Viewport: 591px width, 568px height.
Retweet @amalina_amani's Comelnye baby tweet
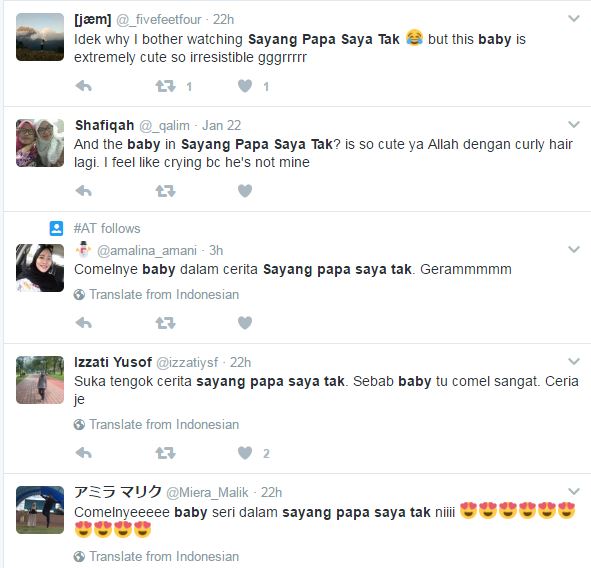pos(165,323)
